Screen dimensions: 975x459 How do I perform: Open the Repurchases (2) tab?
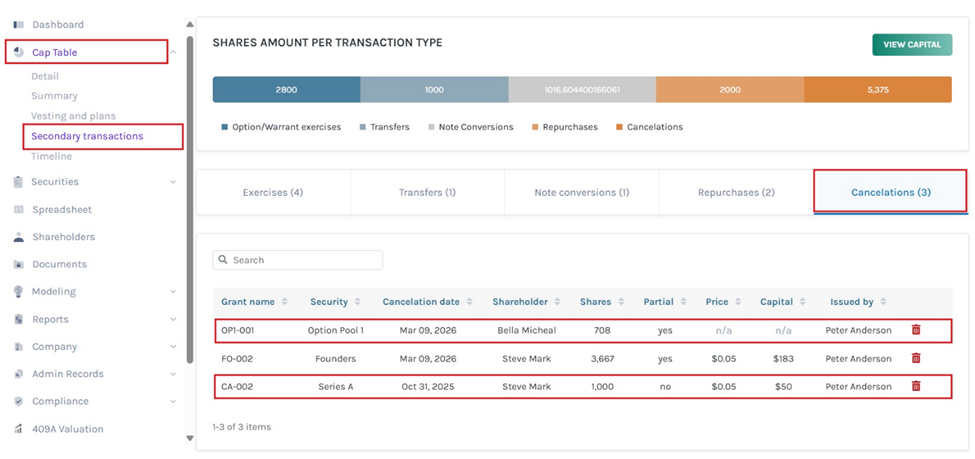736,192
